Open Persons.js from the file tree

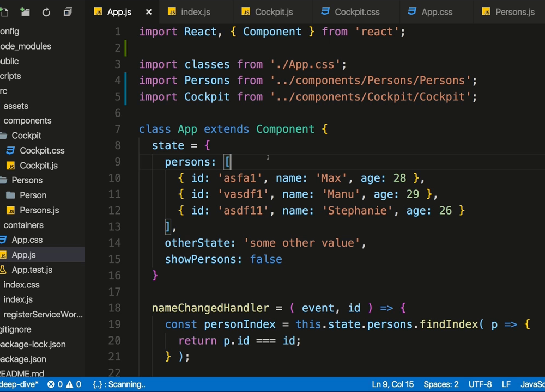39,210
